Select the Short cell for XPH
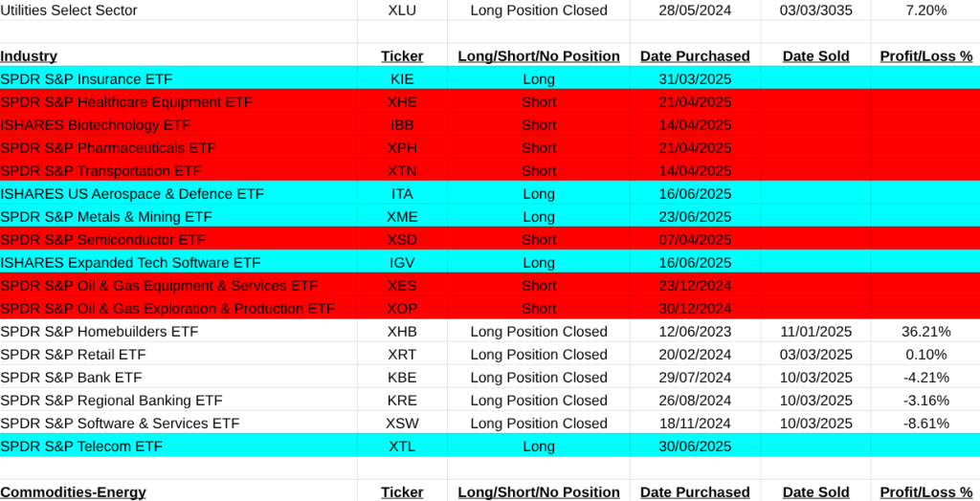Viewport: 980px width, 501px height. (539, 148)
